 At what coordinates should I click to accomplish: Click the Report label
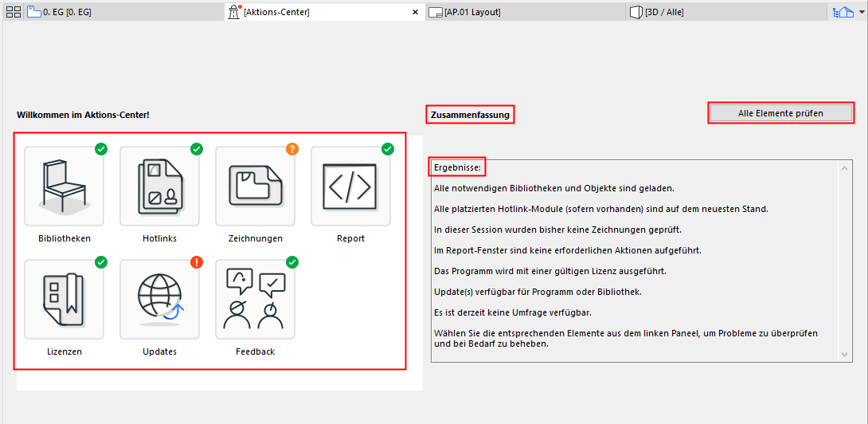[350, 238]
